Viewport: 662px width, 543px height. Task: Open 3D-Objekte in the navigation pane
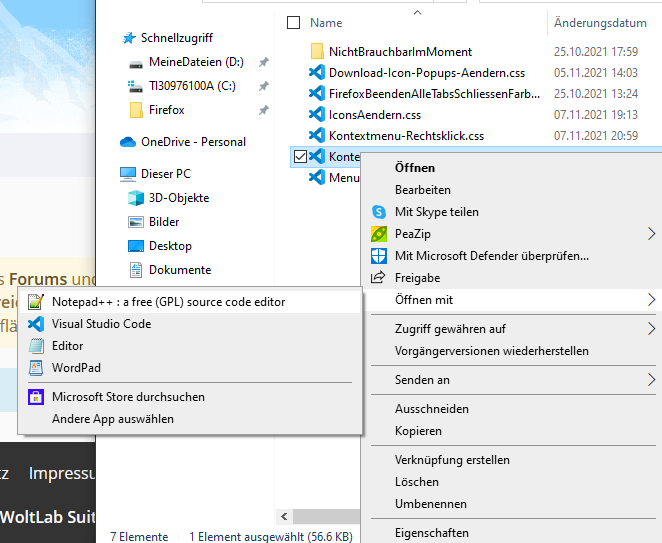pos(179,198)
